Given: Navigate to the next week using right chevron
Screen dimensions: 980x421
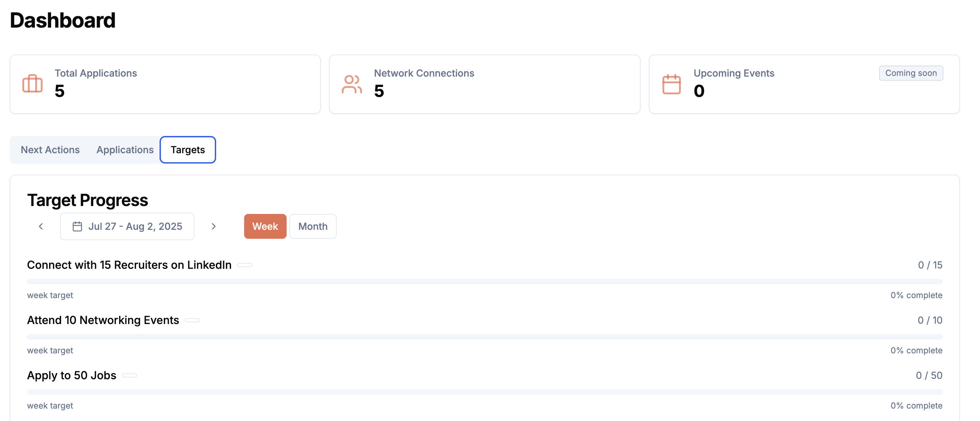Looking at the screenshot, I should pyautogui.click(x=214, y=226).
